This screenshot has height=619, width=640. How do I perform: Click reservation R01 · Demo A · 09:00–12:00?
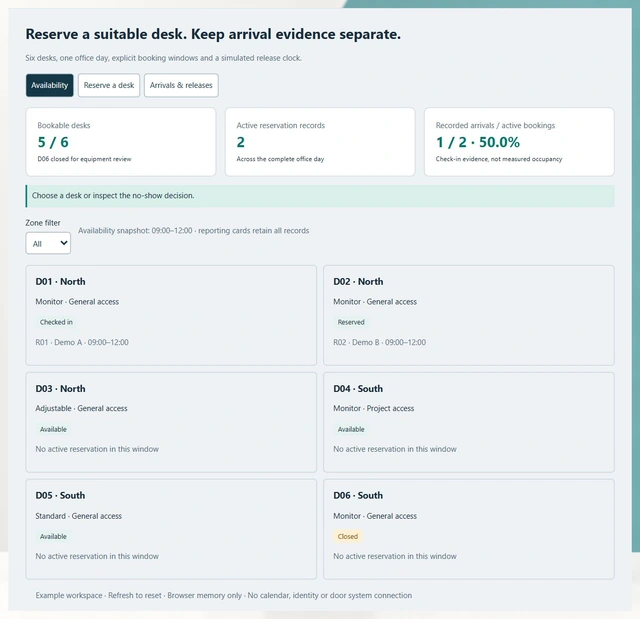(82, 342)
